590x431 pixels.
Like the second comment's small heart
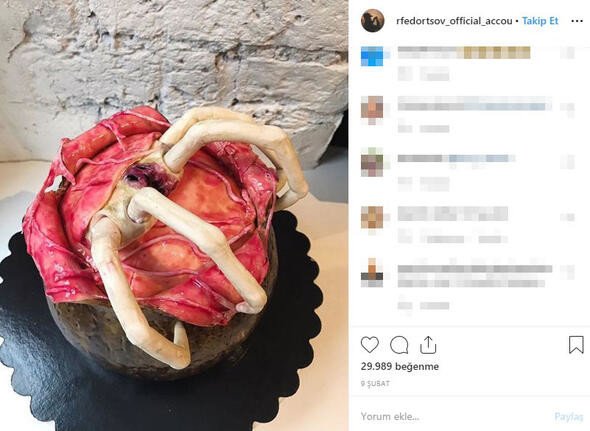click(567, 108)
